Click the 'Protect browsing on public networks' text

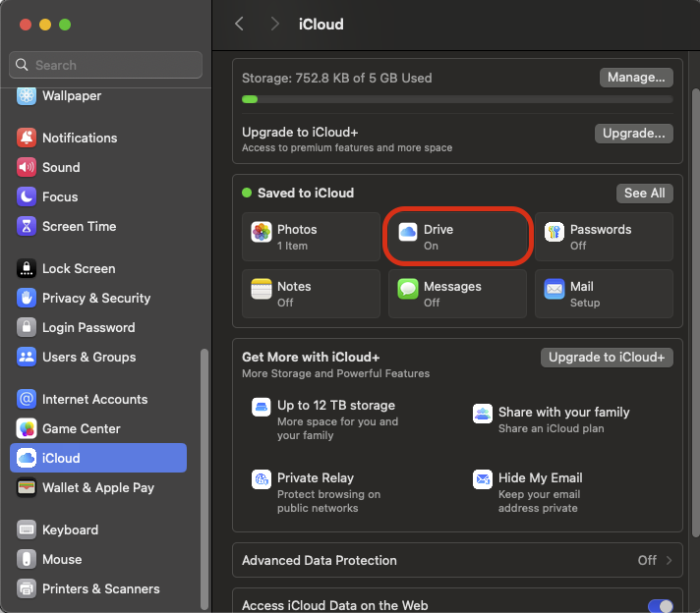(x=328, y=501)
